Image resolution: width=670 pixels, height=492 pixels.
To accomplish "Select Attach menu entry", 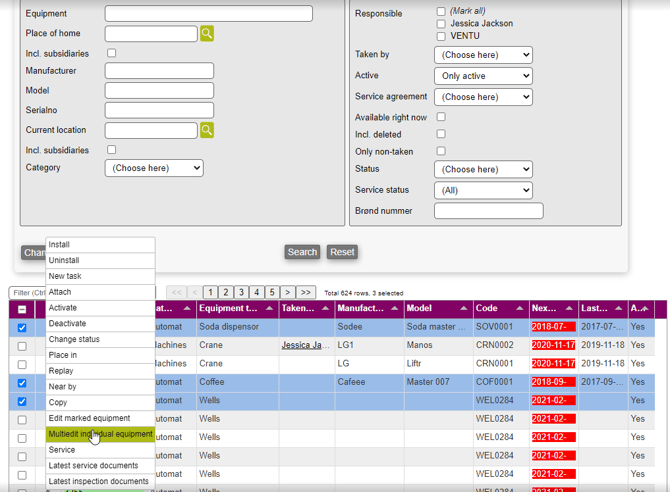I will click(x=100, y=292).
